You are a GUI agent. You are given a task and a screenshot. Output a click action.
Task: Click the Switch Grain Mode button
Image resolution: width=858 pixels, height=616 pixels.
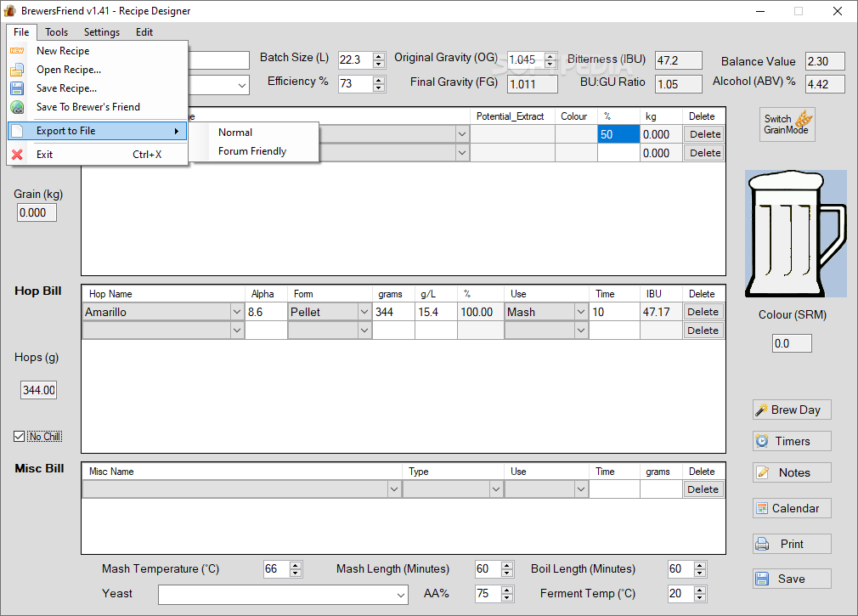pyautogui.click(x=787, y=125)
